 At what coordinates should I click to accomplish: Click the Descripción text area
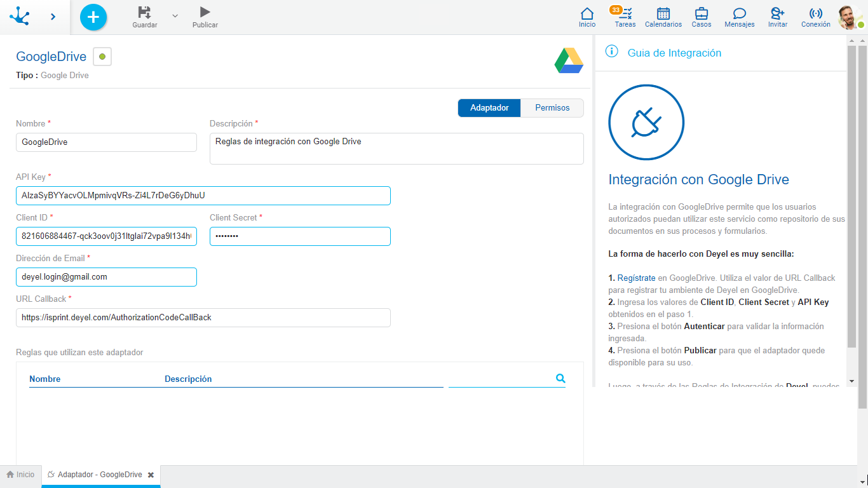pyautogui.click(x=397, y=149)
